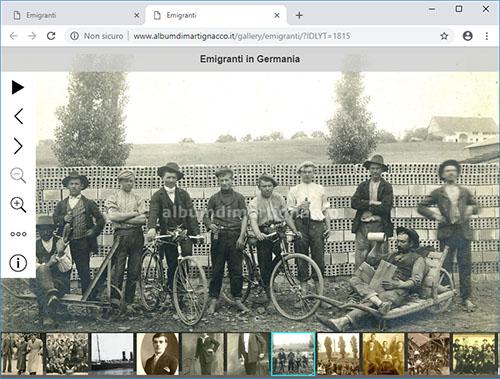Start the gallery slideshow with the play icon
Image resolution: width=500 pixels, height=379 pixels.
(x=18, y=87)
